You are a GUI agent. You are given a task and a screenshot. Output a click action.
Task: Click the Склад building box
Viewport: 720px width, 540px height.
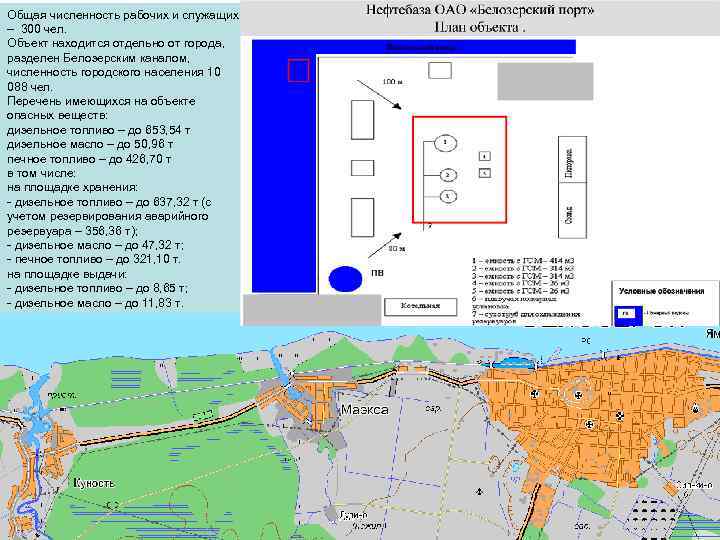pos(572,210)
